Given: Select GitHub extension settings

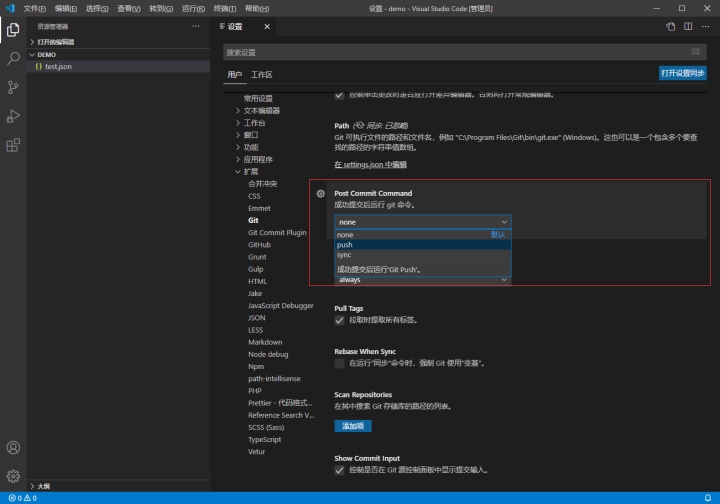Looking at the screenshot, I should coord(259,245).
